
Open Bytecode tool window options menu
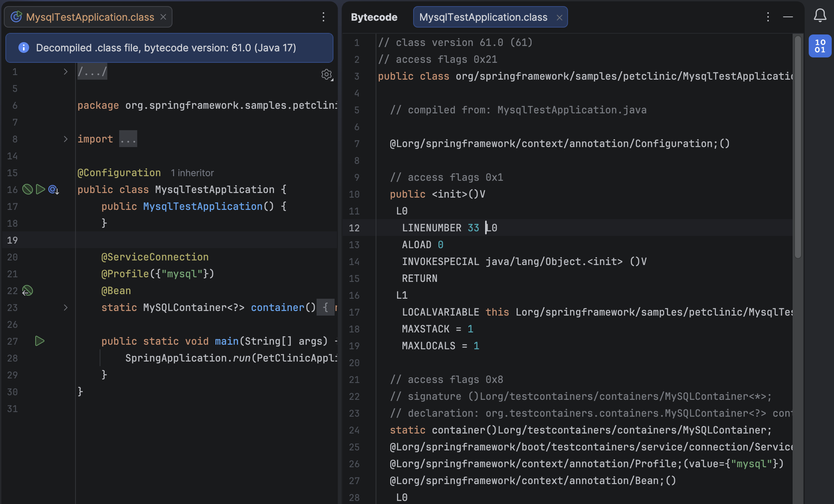768,17
